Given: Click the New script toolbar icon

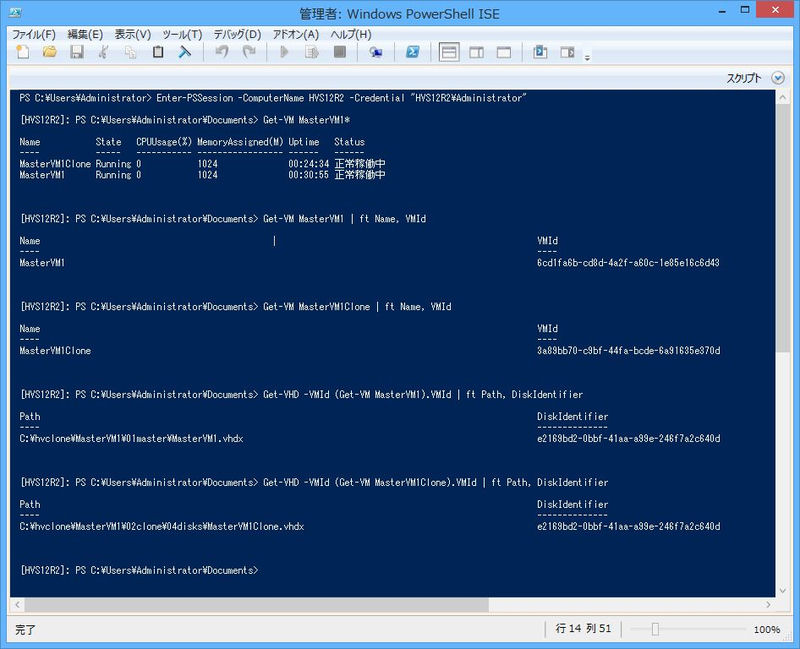Looking at the screenshot, I should [22, 52].
